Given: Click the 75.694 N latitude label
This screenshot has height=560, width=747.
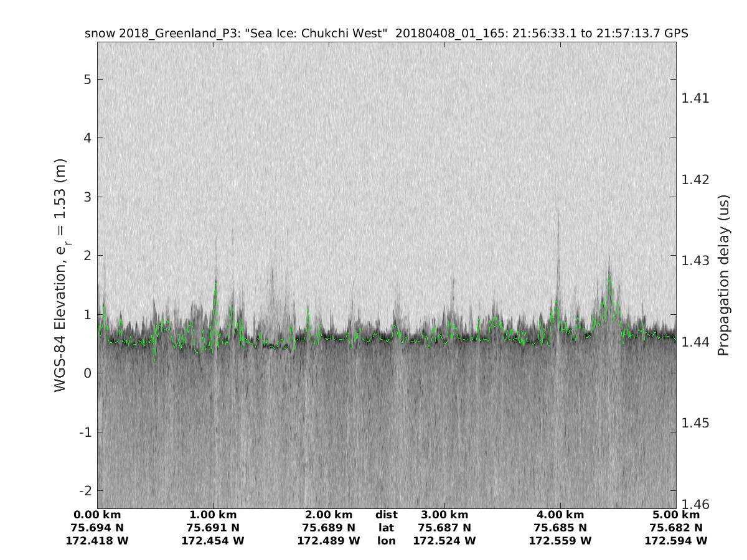Looking at the screenshot, I should tap(97, 528).
